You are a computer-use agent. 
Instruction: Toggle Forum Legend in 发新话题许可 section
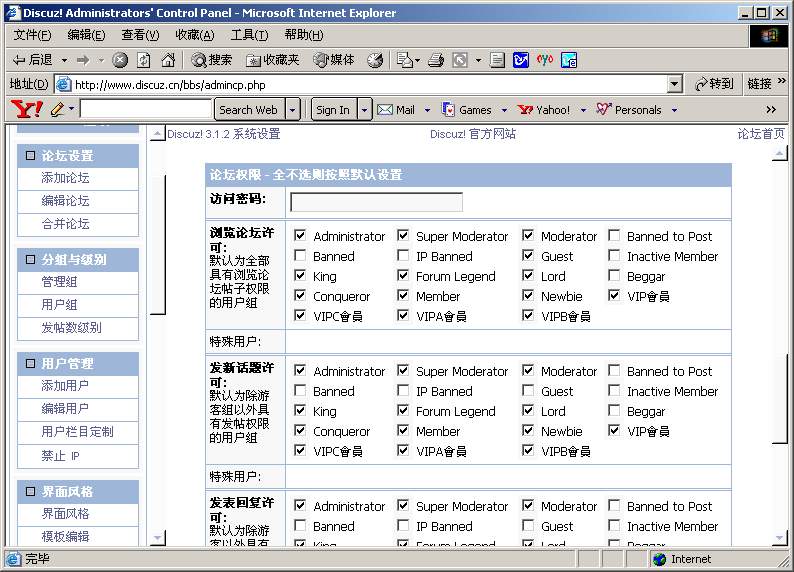tap(403, 410)
